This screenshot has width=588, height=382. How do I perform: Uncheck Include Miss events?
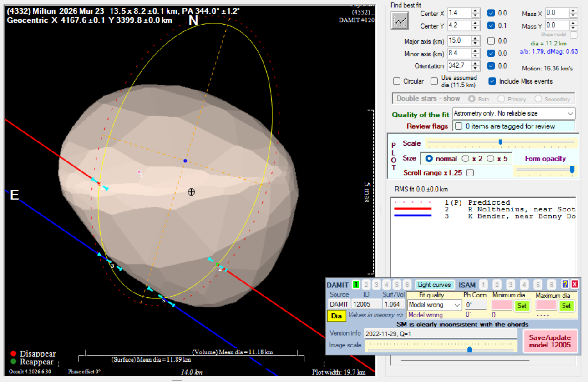(x=492, y=81)
